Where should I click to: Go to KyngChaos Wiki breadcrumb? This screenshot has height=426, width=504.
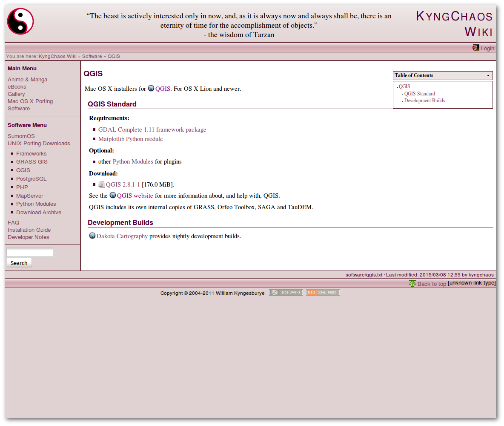pyautogui.click(x=57, y=56)
